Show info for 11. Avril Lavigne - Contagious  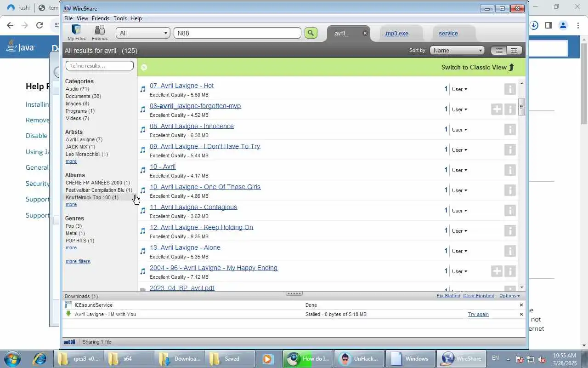pyautogui.click(x=510, y=211)
